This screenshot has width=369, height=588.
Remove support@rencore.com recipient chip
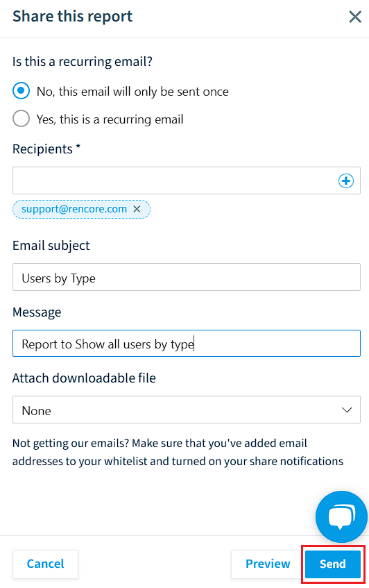tap(137, 209)
